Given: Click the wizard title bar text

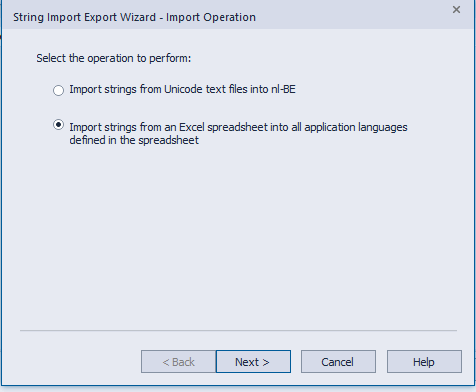Looking at the screenshot, I should click(x=134, y=17).
